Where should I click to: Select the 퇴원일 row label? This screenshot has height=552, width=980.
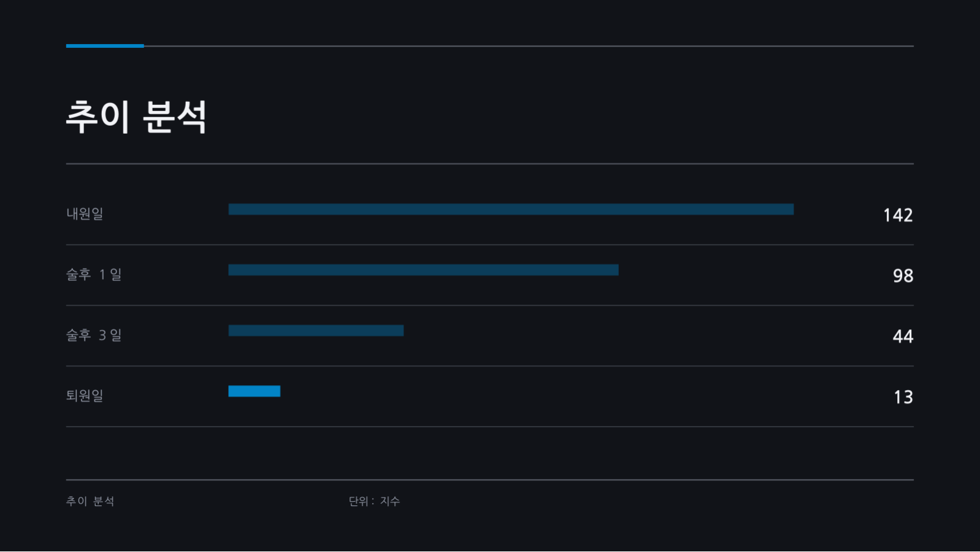(x=85, y=396)
